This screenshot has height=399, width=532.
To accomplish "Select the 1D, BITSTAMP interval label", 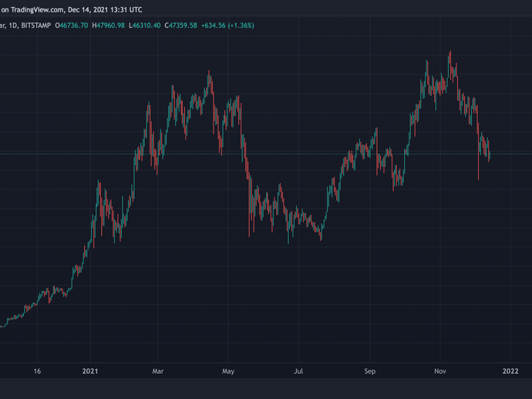I will (29, 25).
